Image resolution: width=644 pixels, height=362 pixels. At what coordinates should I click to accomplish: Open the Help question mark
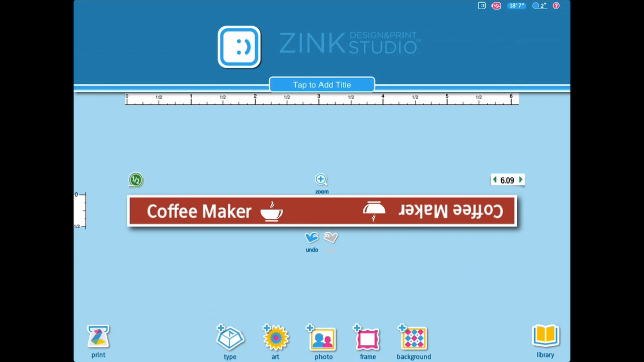[x=556, y=6]
